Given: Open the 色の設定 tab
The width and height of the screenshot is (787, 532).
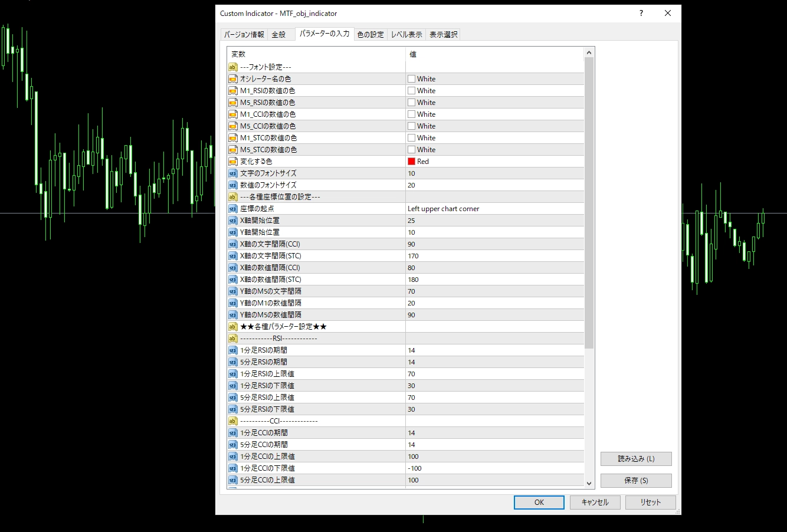Looking at the screenshot, I should pos(370,35).
